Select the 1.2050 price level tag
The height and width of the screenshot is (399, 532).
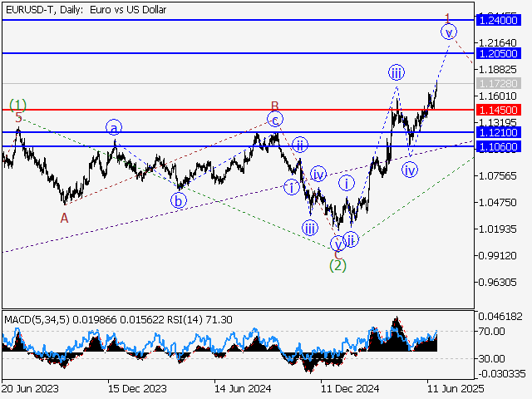[x=499, y=52]
